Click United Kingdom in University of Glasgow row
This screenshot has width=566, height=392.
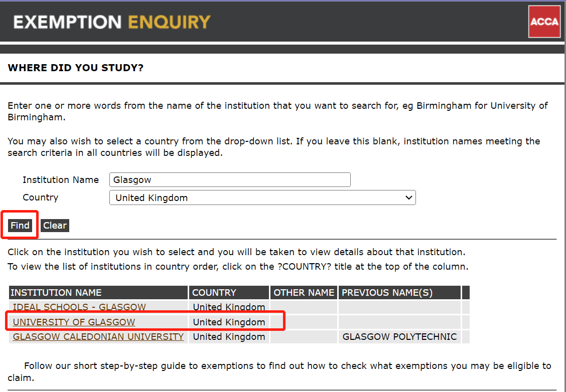[x=229, y=322]
